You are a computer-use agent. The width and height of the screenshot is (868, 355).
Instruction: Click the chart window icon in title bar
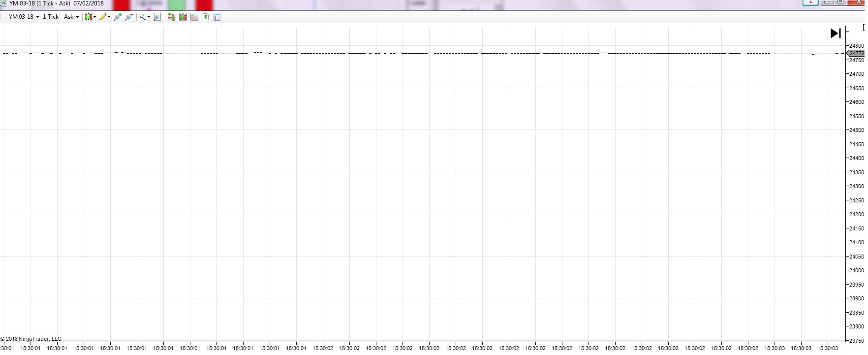[x=3, y=3]
